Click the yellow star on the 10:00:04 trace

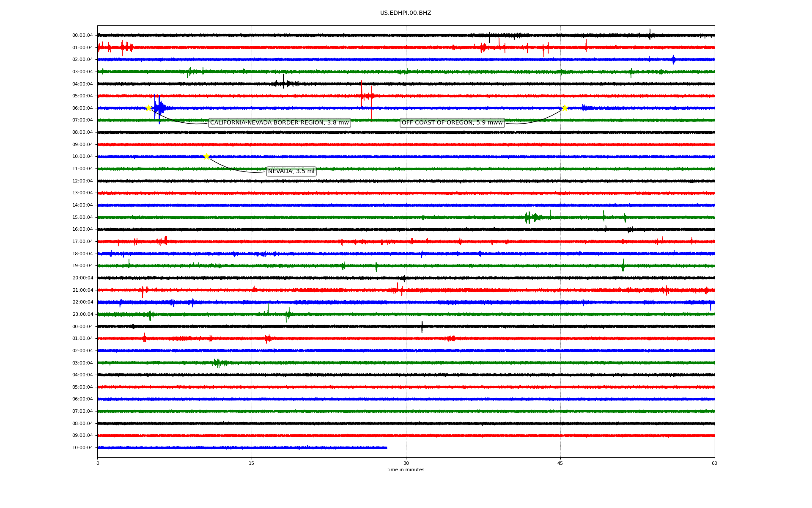click(x=206, y=156)
